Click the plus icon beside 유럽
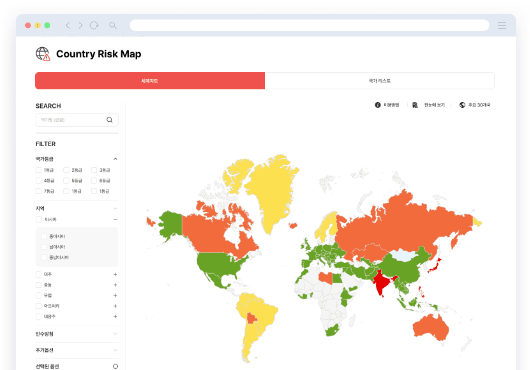Image resolution: width=530 pixels, height=370 pixels. click(x=115, y=295)
